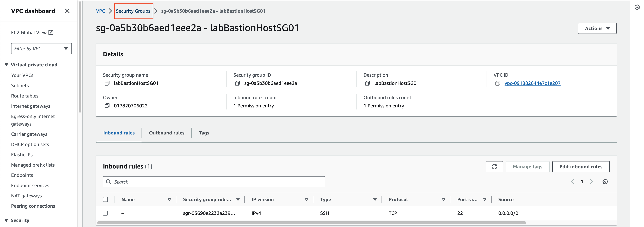Click the horizontal scrollbar under the rules table

click(311, 223)
